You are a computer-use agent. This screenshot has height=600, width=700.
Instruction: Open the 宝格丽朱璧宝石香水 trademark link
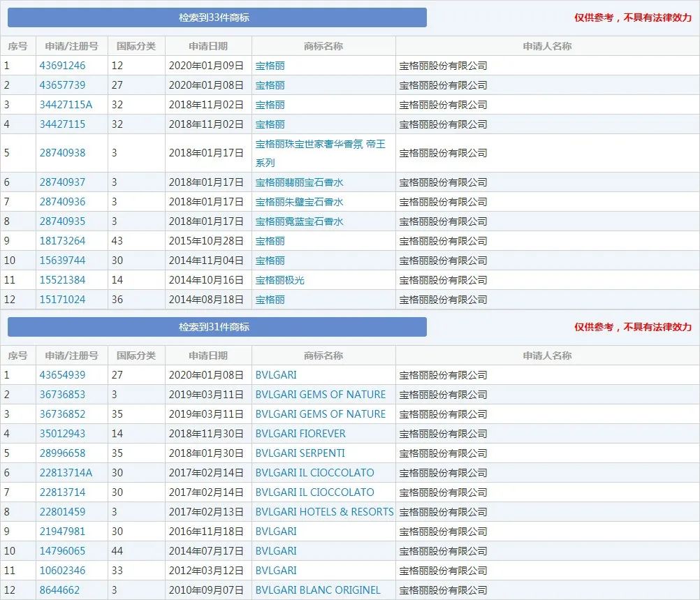pyautogui.click(x=299, y=202)
